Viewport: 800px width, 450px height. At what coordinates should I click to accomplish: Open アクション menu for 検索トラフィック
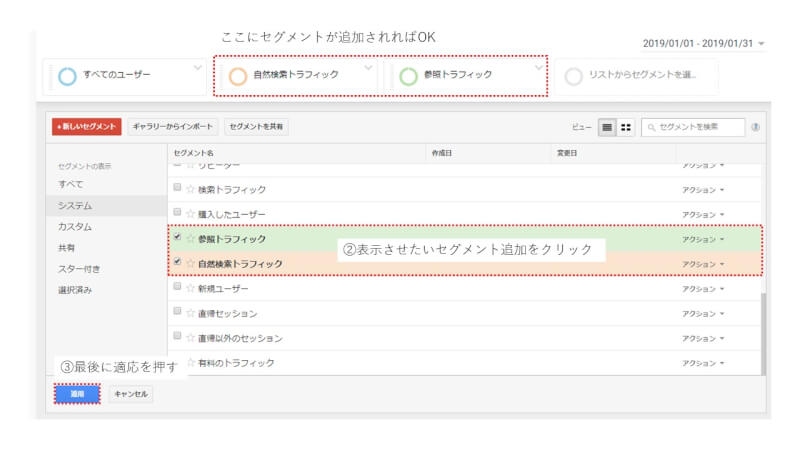coord(703,190)
